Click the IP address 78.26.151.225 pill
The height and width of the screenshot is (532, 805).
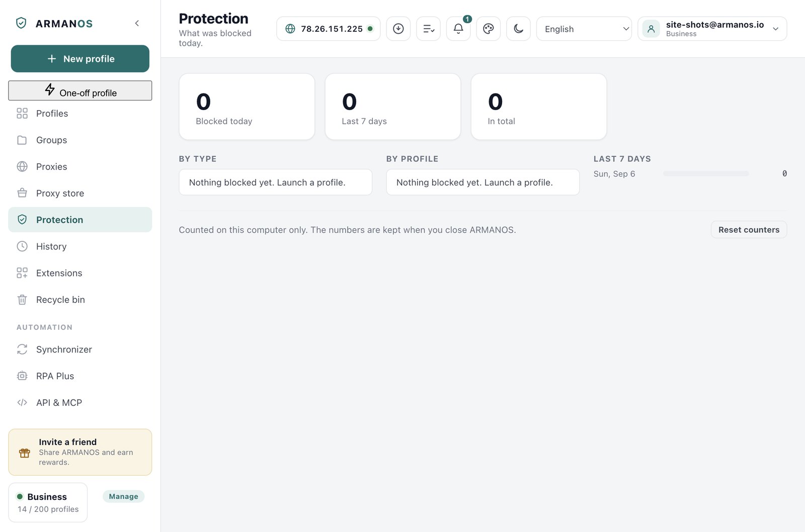[x=328, y=29]
